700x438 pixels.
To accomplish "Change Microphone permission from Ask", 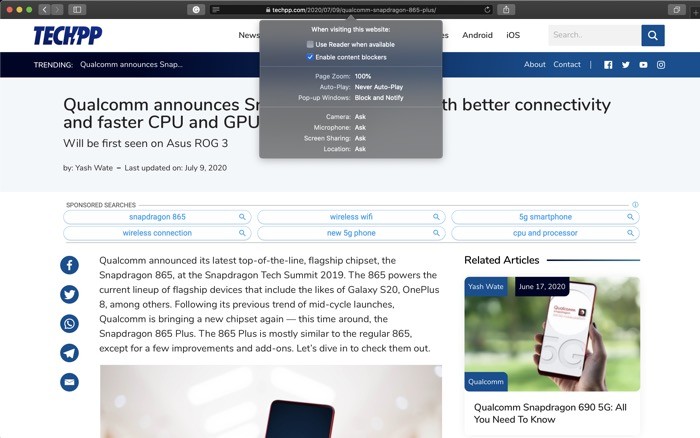I will click(360, 128).
